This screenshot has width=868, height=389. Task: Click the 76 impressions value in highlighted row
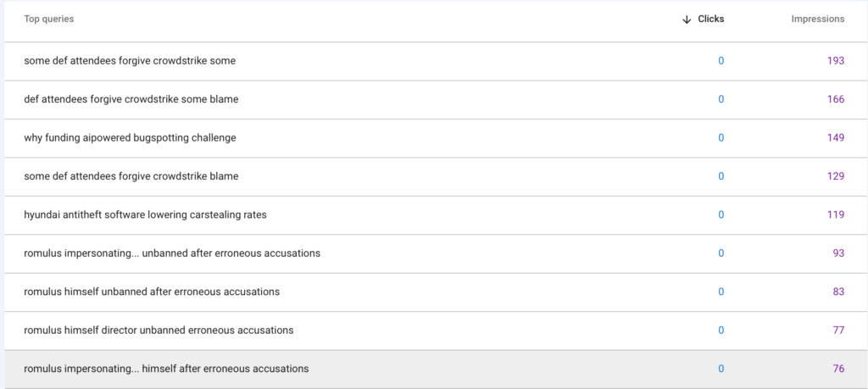pyautogui.click(x=838, y=369)
